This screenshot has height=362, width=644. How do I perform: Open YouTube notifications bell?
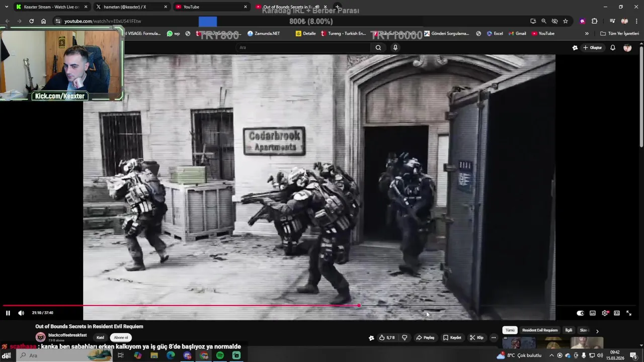tap(613, 48)
